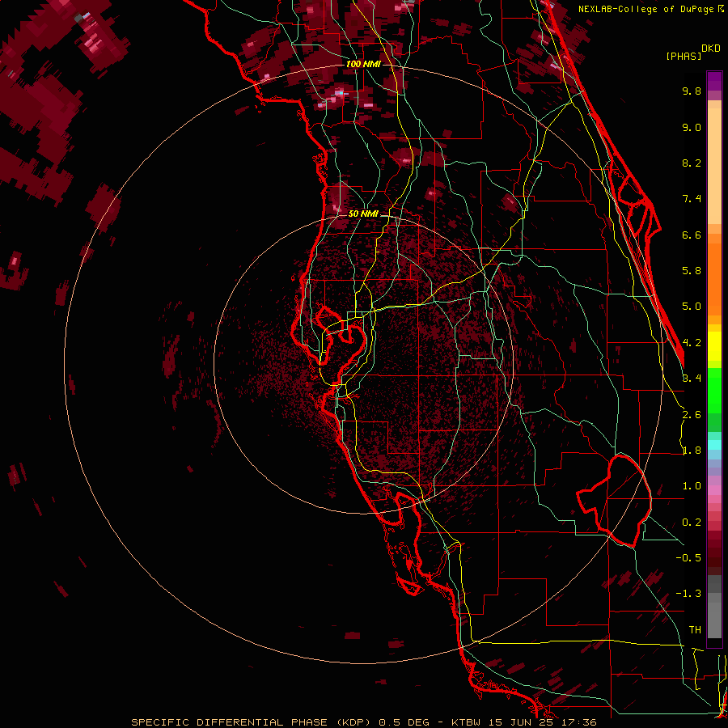This screenshot has height=728, width=728.
Task: Click the 100 NMI range ring label
Action: click(x=363, y=64)
